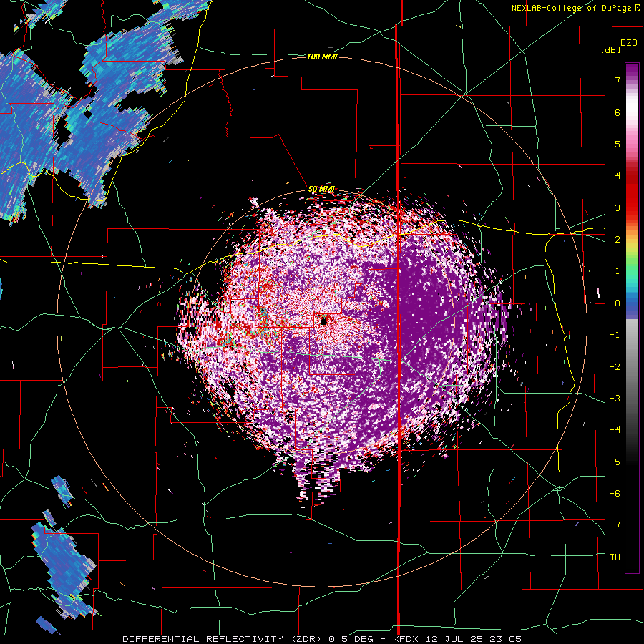Click the -3 value on color scale
The height and width of the screenshot is (644, 644).
pos(615,399)
